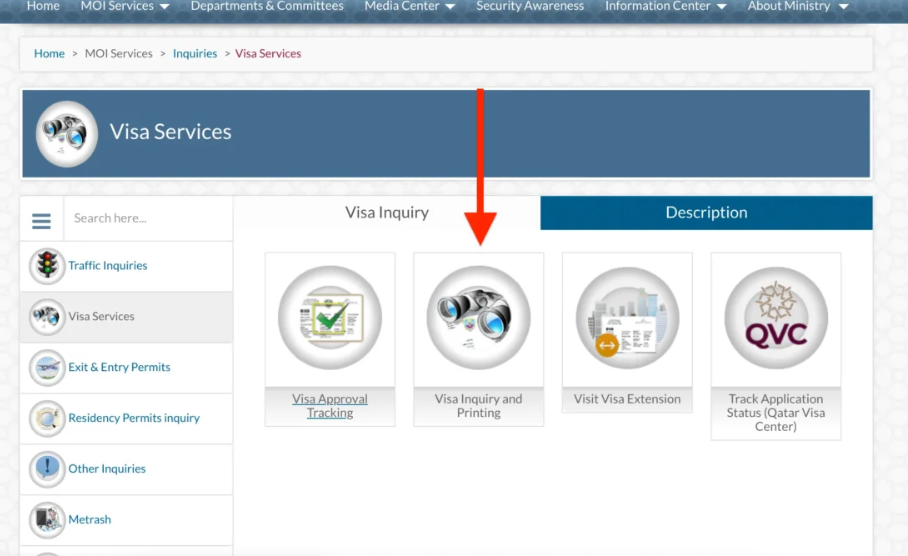Click Home link in breadcrumb

49,53
